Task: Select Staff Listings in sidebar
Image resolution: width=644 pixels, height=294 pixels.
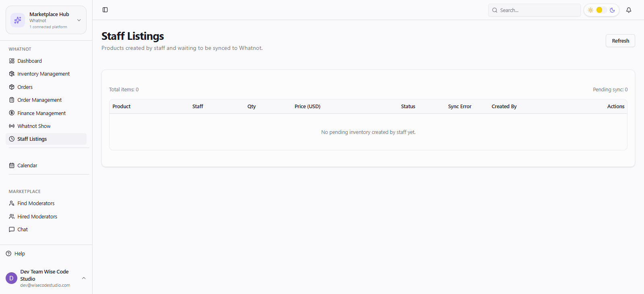Action: [46, 139]
